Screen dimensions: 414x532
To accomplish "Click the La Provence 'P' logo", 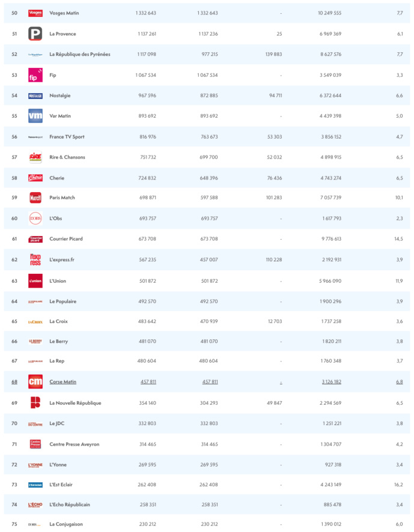I will tap(35, 34).
